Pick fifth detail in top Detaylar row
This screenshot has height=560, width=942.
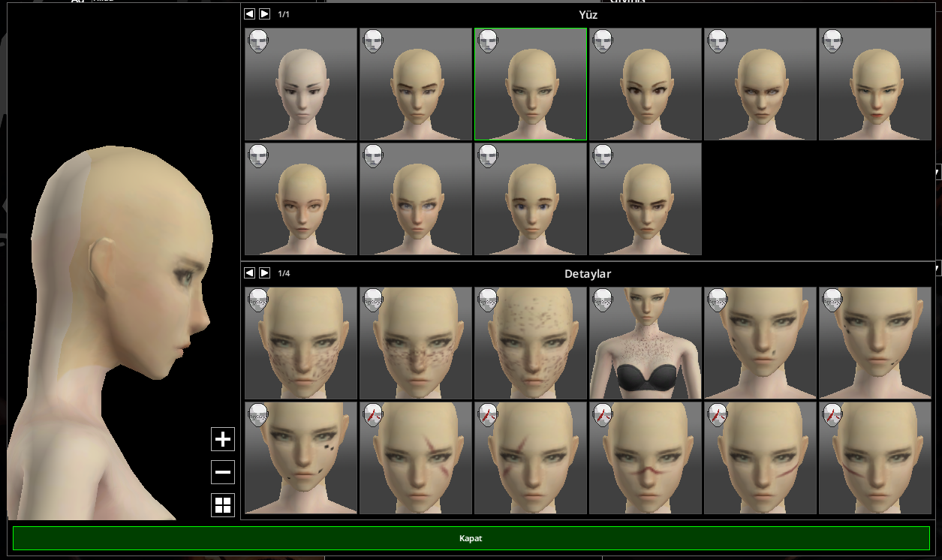tap(760, 343)
